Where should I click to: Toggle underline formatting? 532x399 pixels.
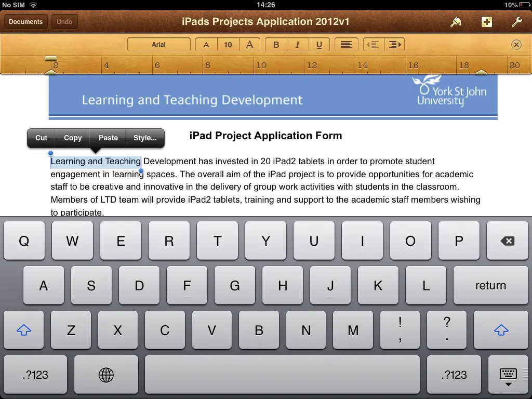319,45
